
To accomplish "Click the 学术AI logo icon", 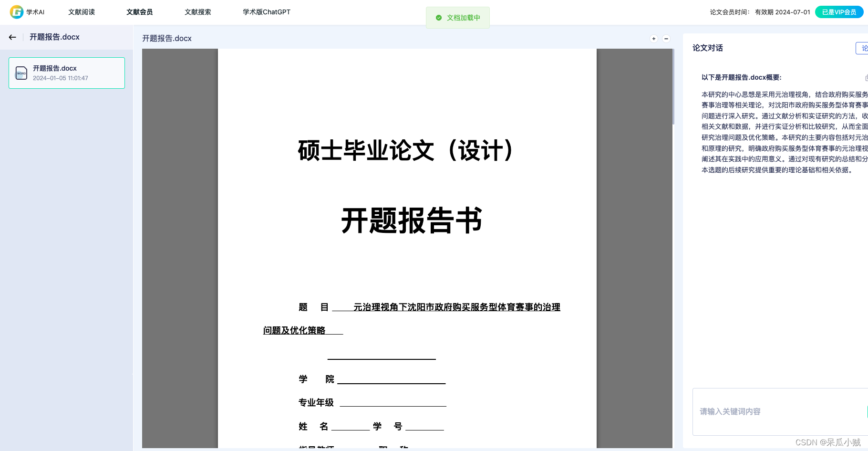I will [17, 12].
